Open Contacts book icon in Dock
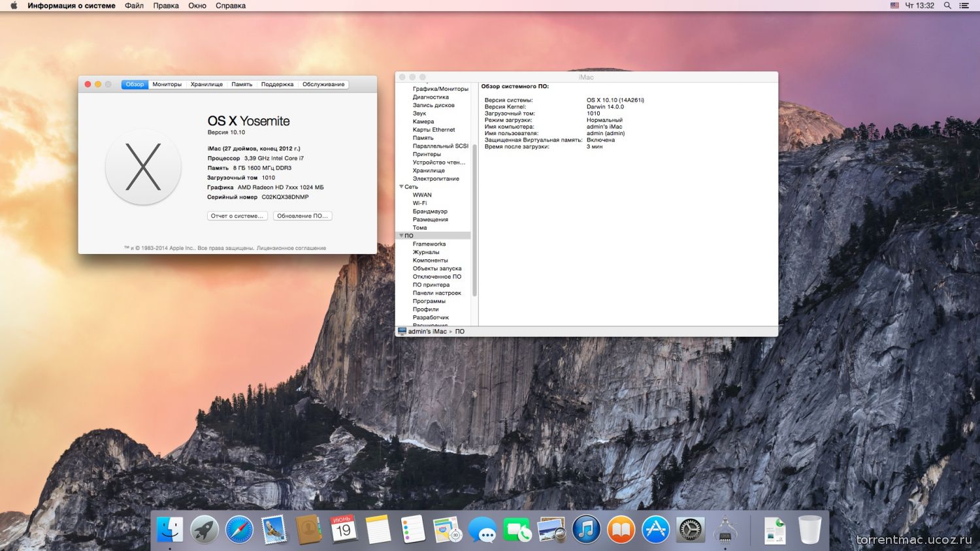This screenshot has height=551, width=980. point(308,529)
